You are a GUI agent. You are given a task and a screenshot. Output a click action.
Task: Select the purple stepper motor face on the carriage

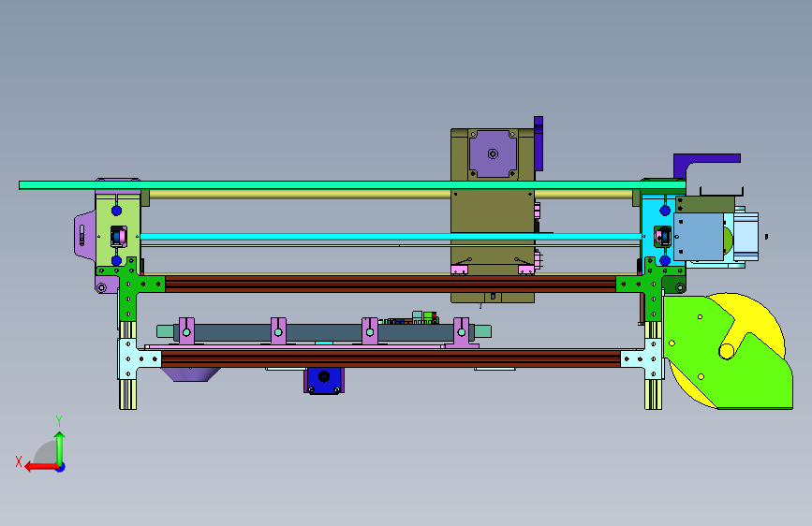pyautogui.click(x=493, y=153)
